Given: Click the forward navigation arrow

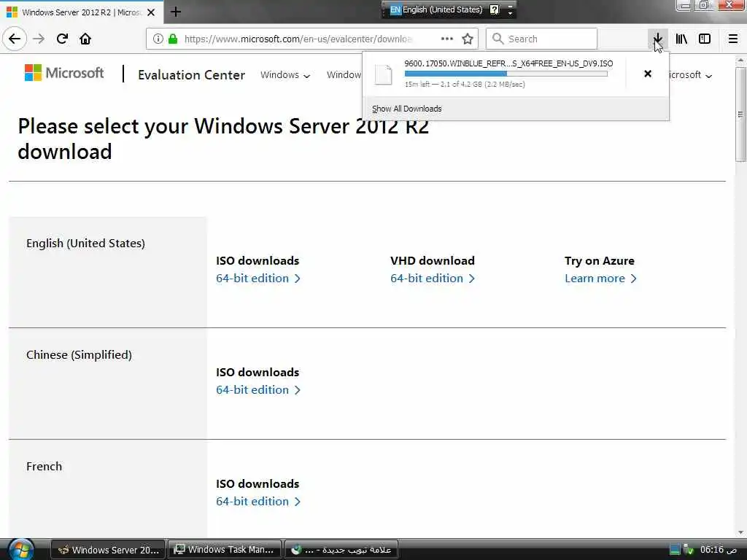Looking at the screenshot, I should coord(39,39).
